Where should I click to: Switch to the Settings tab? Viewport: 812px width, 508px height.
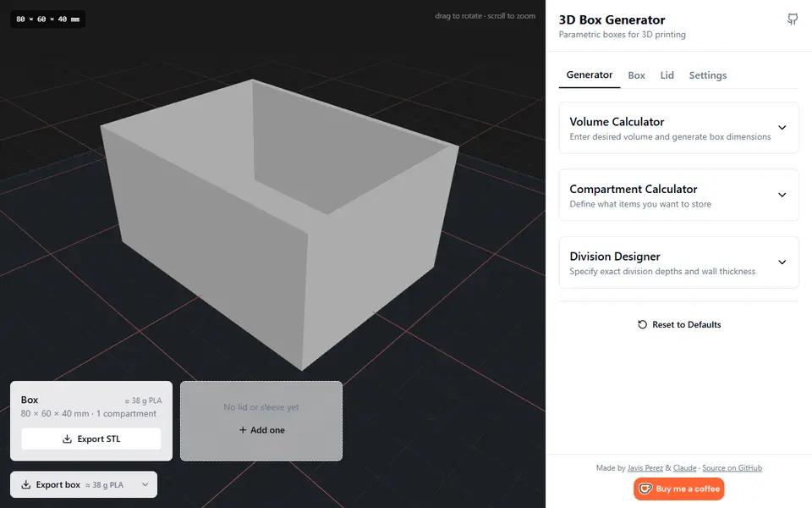707,75
